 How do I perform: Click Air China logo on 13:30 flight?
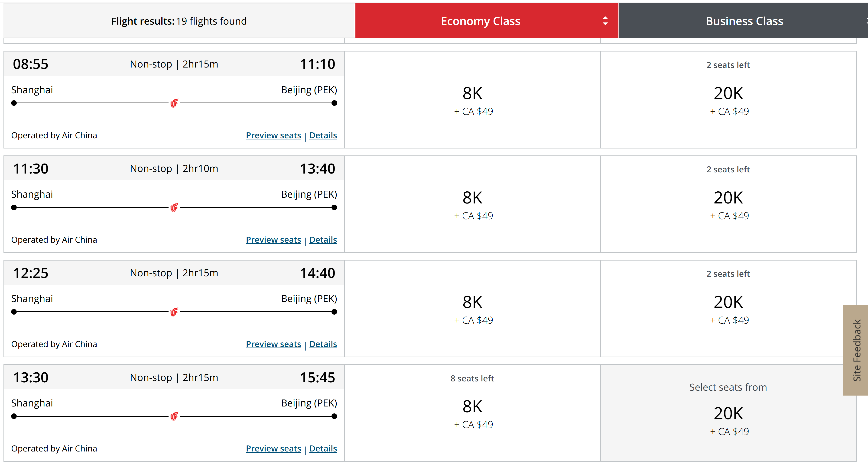[174, 416]
